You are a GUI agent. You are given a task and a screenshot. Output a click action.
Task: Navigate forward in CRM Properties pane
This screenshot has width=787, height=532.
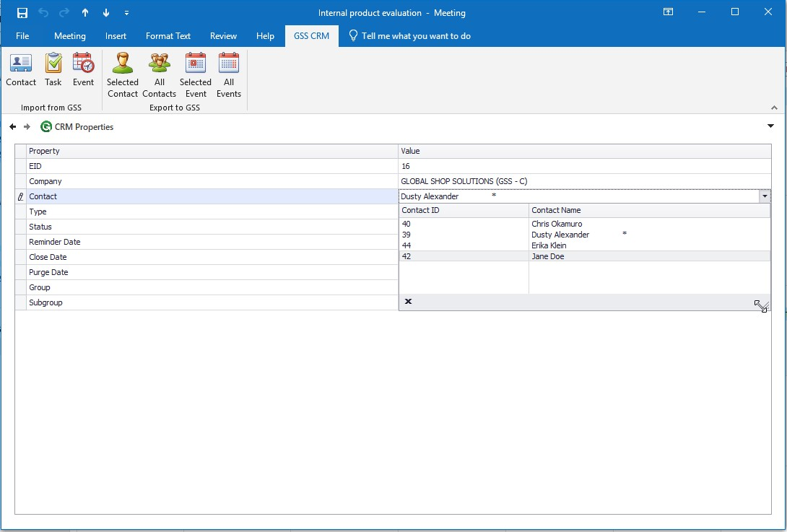click(x=27, y=127)
